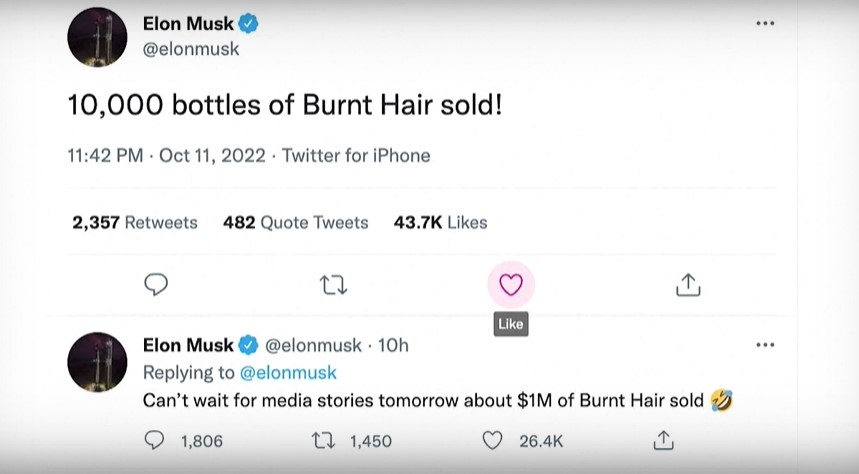Open more options on main tweet
The image size is (859, 474).
pos(765,24)
